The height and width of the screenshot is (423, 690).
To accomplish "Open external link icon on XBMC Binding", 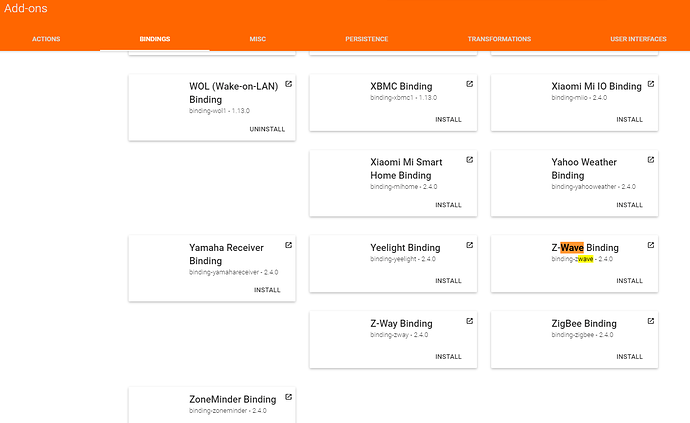I will [x=470, y=84].
